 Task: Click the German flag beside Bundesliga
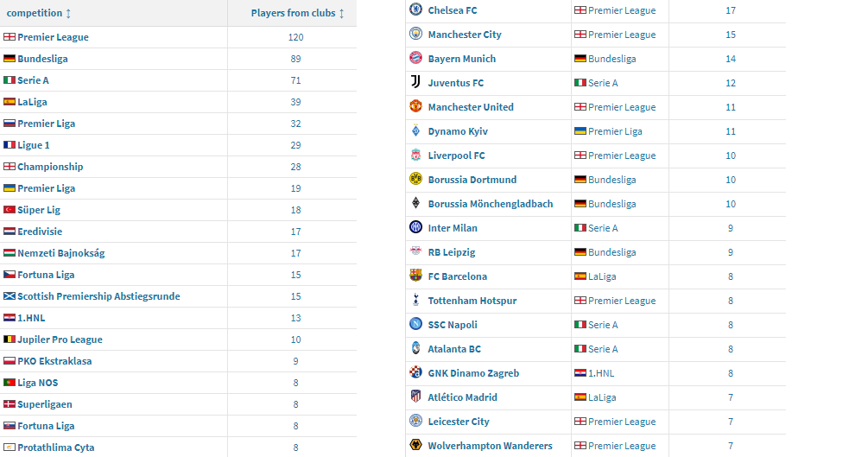tap(10, 59)
